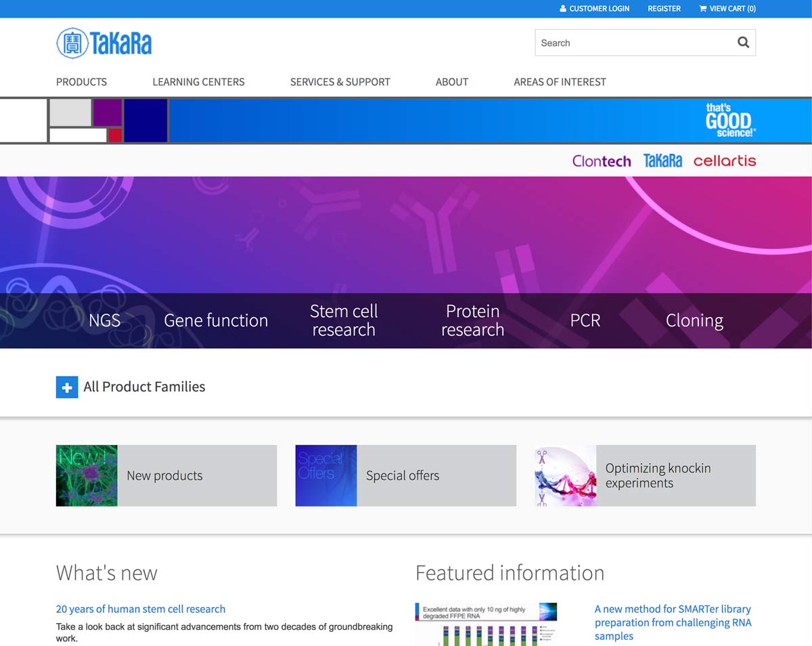The width and height of the screenshot is (812, 646).
Task: Click the New products thumbnail image
Action: pos(87,475)
